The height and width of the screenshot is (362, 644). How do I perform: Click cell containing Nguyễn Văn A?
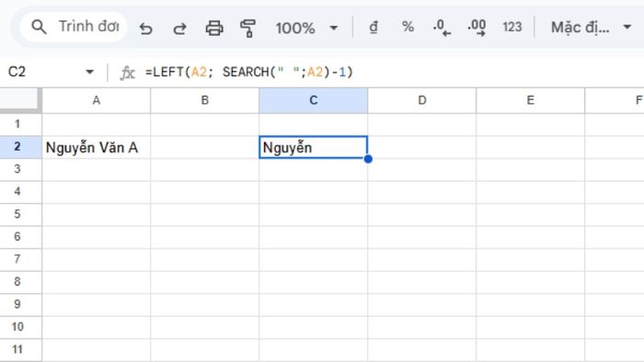(x=96, y=147)
